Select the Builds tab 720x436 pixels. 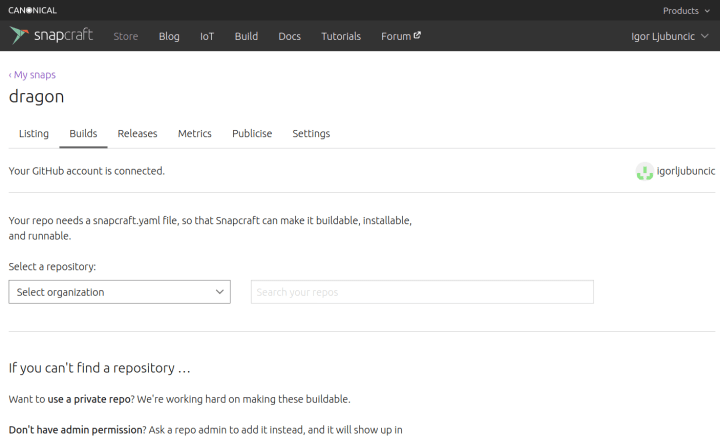83,134
